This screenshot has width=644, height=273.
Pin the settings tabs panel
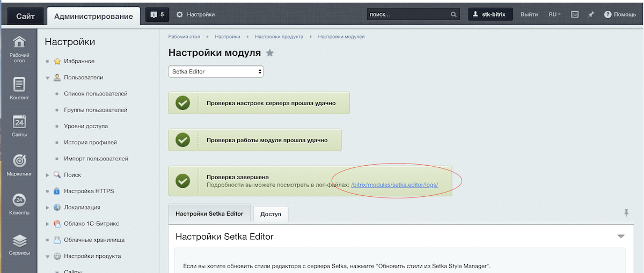tap(626, 213)
